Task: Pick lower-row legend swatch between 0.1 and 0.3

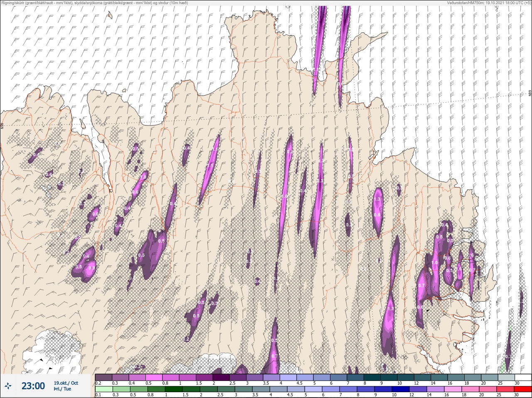Action: 104,389
